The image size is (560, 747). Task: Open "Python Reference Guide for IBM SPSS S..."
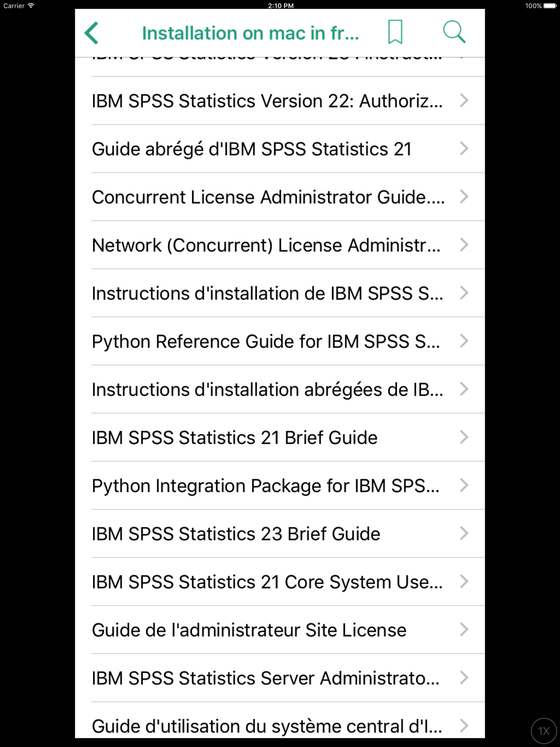[x=280, y=342]
